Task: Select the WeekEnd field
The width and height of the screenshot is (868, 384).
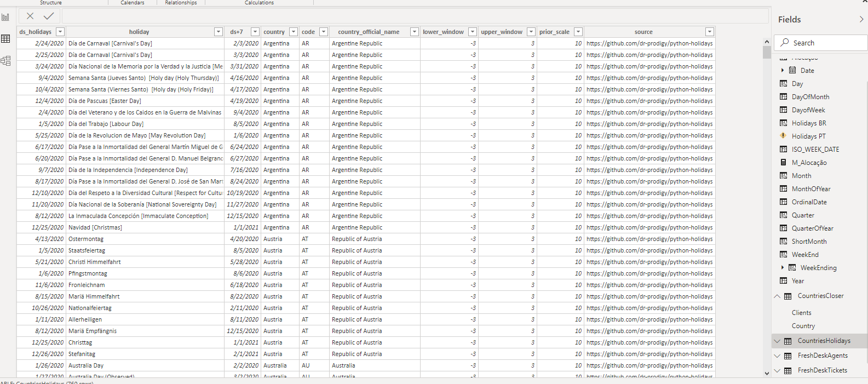Action: pyautogui.click(x=805, y=255)
